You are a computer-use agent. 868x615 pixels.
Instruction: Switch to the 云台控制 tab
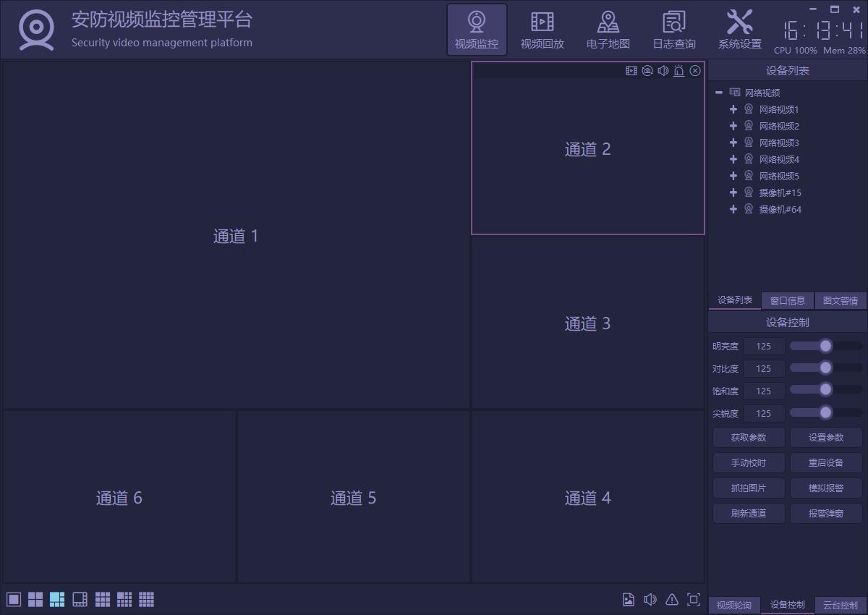click(841, 605)
